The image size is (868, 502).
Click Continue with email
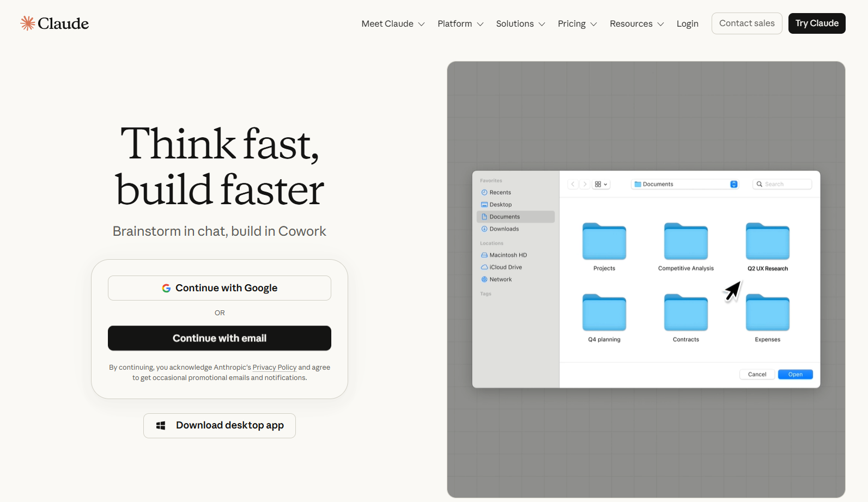(x=220, y=338)
